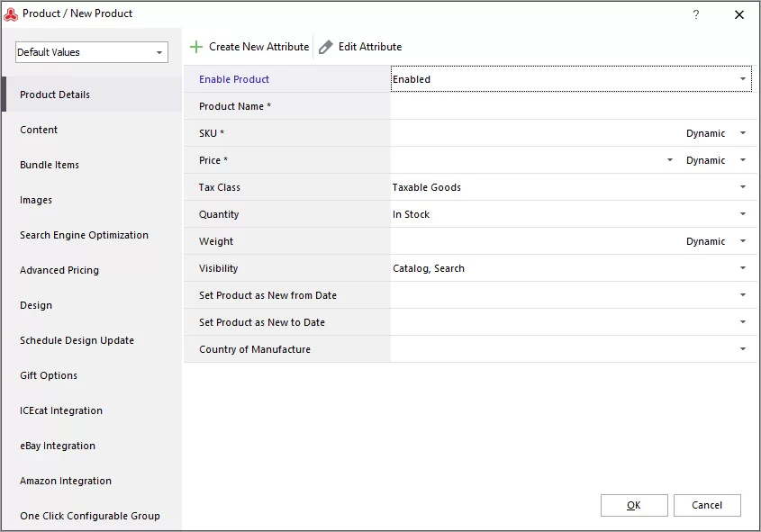Expand the Enable Product dropdown arrow
The width and height of the screenshot is (761, 532).
(743, 78)
